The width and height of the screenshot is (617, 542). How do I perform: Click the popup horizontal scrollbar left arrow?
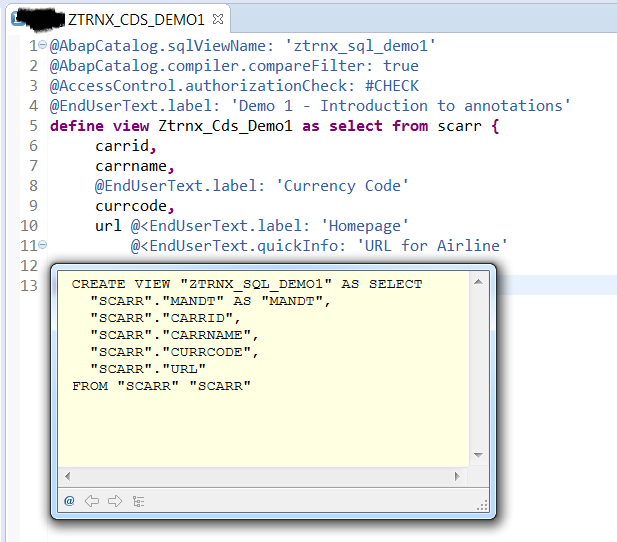coord(67,476)
